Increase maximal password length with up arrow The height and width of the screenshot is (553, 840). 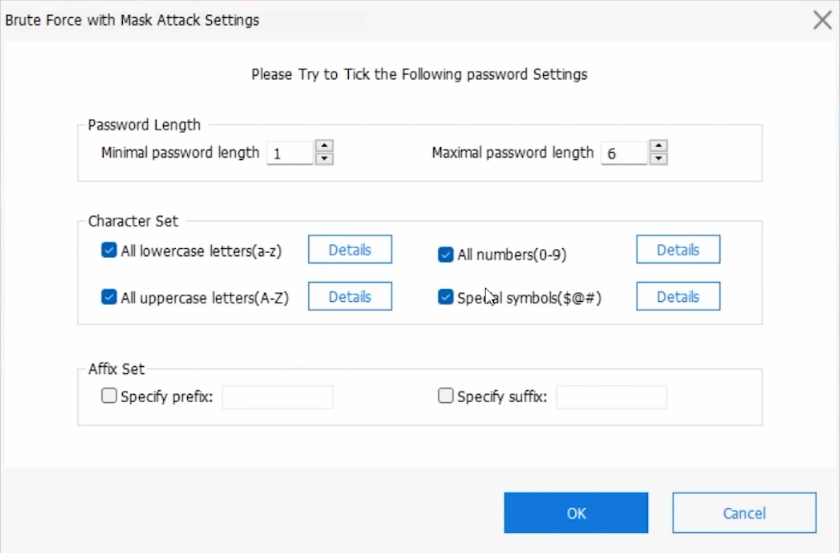point(658,146)
